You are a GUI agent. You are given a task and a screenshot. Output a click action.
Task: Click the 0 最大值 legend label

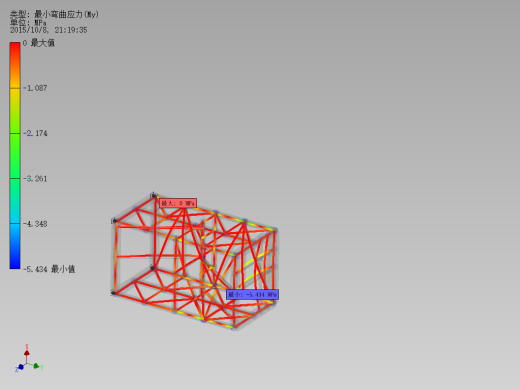pyautogui.click(x=39, y=43)
